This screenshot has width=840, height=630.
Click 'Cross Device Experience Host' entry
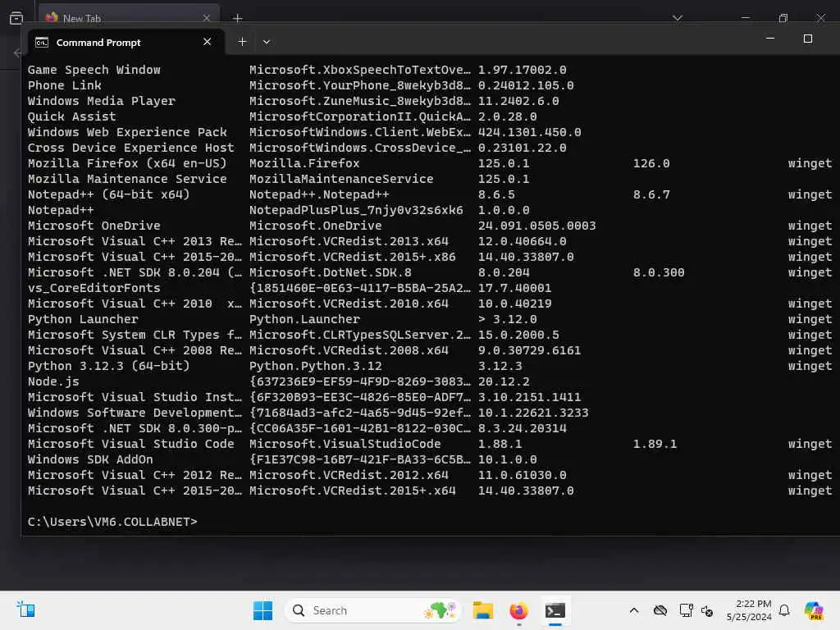click(130, 148)
